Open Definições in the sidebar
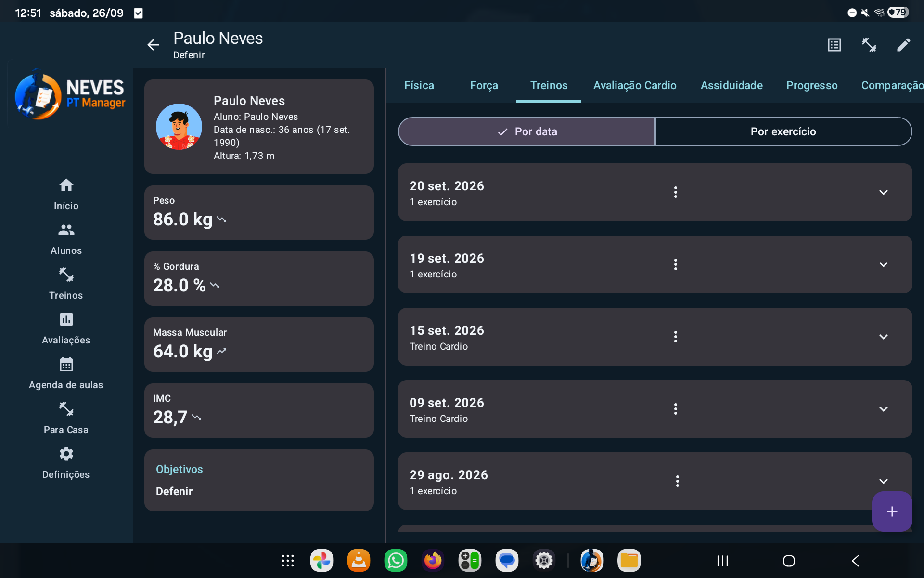 pyautogui.click(x=66, y=463)
